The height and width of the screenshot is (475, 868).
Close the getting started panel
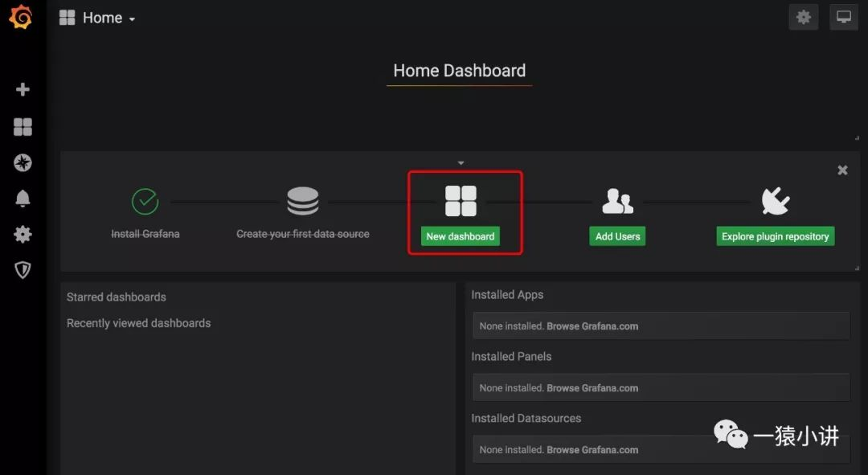point(842,170)
